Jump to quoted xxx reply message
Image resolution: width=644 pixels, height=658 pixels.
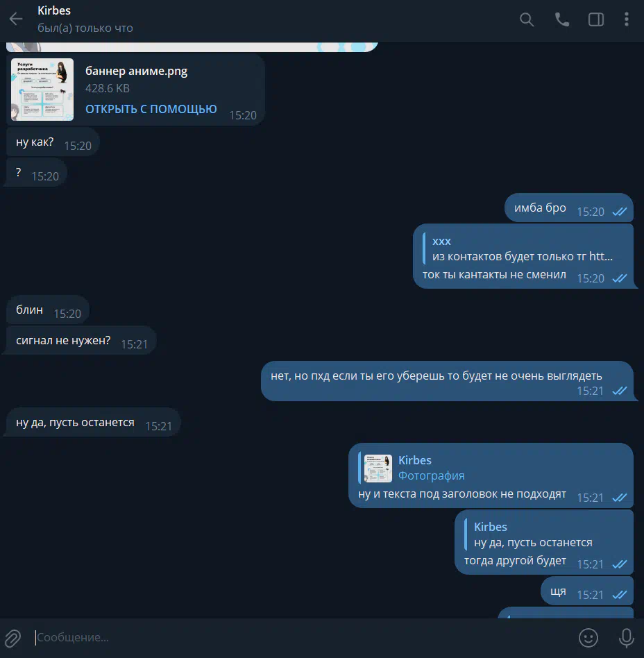(x=523, y=249)
